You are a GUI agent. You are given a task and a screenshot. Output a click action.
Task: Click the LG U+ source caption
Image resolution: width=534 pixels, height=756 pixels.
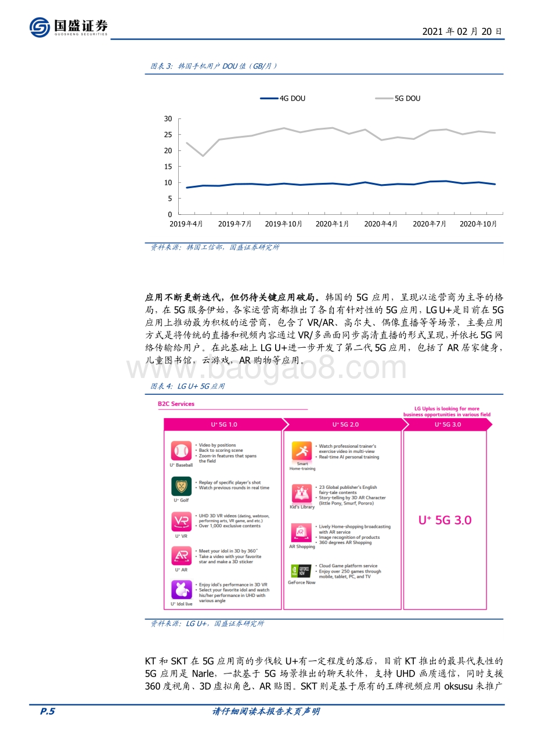[x=207, y=623]
